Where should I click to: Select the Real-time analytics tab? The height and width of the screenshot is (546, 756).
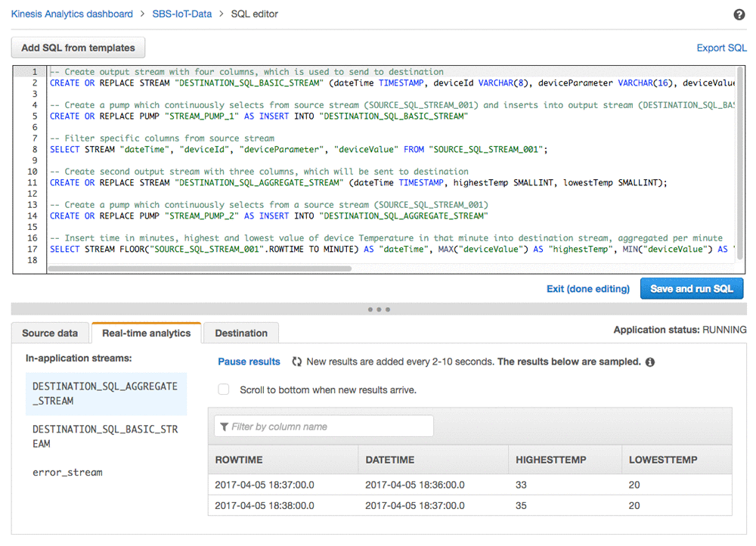(146, 333)
